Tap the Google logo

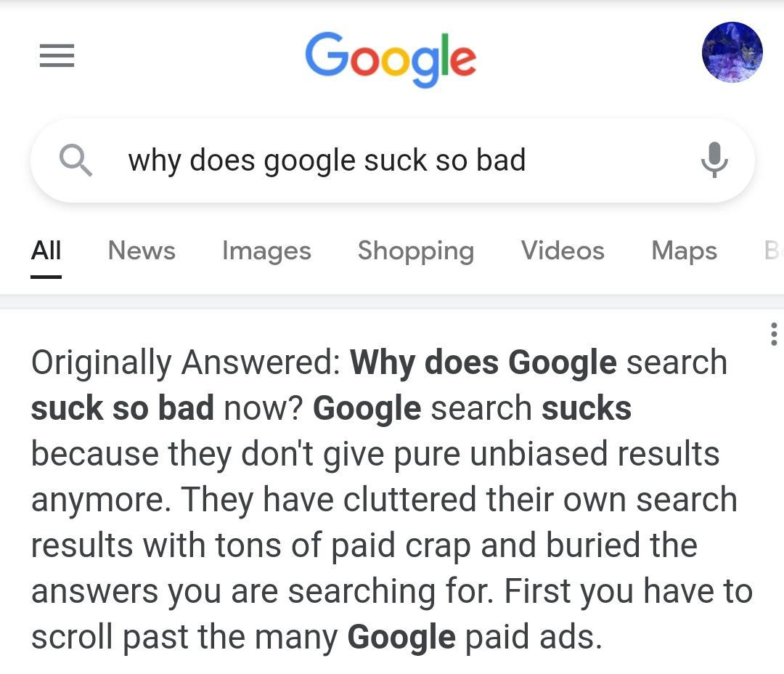click(391, 60)
